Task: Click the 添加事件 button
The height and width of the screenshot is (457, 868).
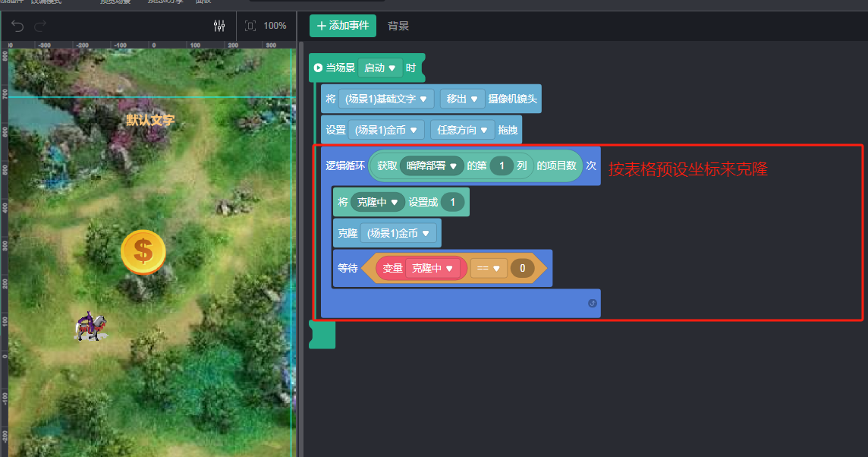Action: click(x=343, y=26)
